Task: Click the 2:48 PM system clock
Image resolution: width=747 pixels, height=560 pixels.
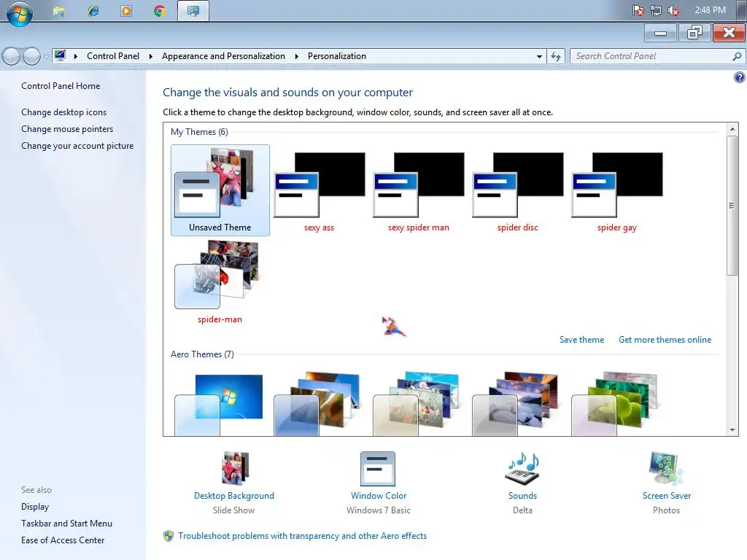Action: (x=710, y=10)
